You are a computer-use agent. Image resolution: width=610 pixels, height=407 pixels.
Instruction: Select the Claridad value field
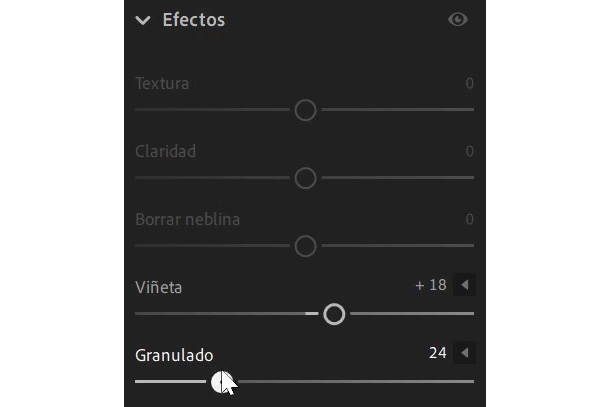[x=470, y=151]
